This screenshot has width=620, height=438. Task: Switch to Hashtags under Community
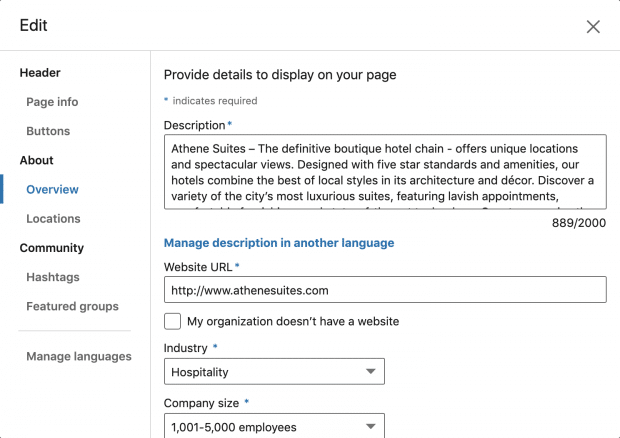coord(53,277)
